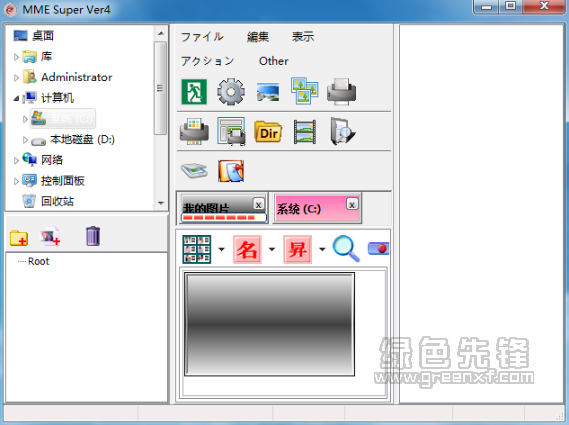Click the Dir folder icon
This screenshot has width=569, height=425.
click(268, 132)
